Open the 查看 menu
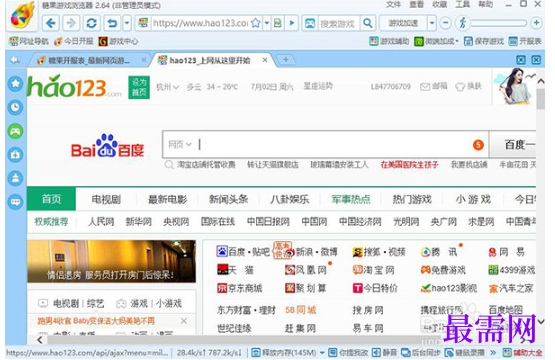This screenshot has height=360, width=555. coord(416,5)
